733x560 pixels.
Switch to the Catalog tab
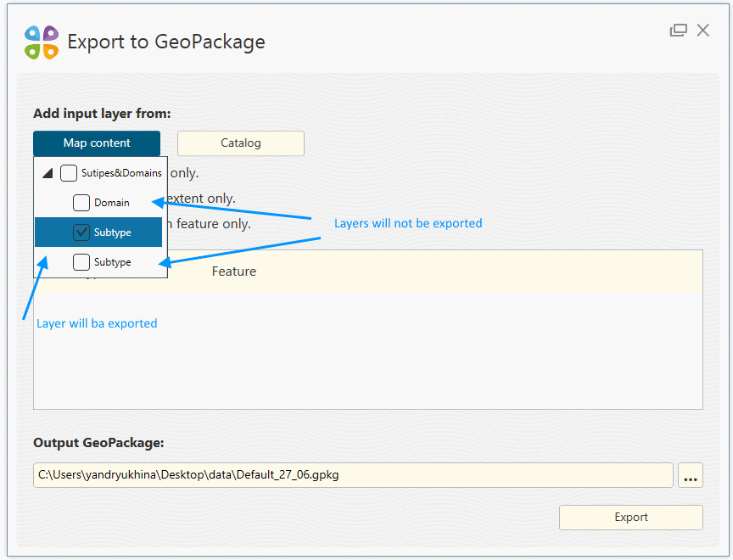[x=240, y=143]
